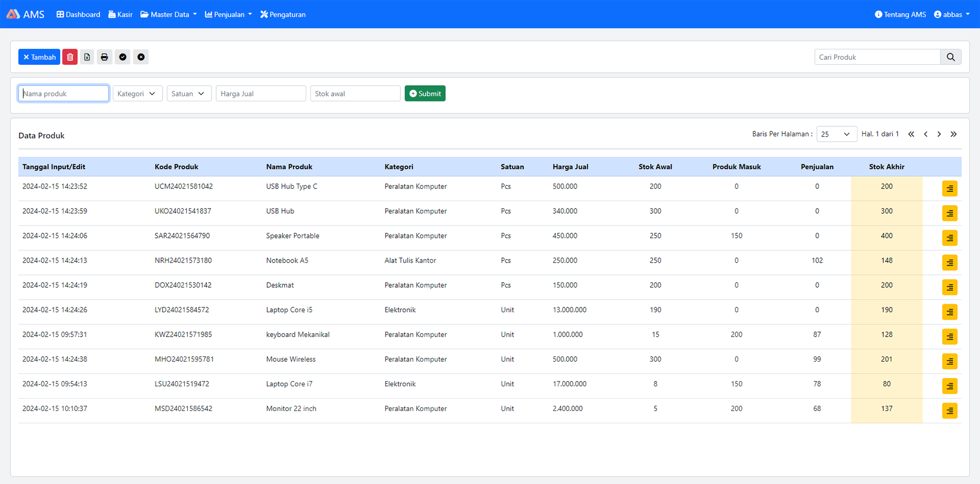Expand the abbas user menu
Image resolution: width=980 pixels, height=484 pixels.
coord(952,14)
